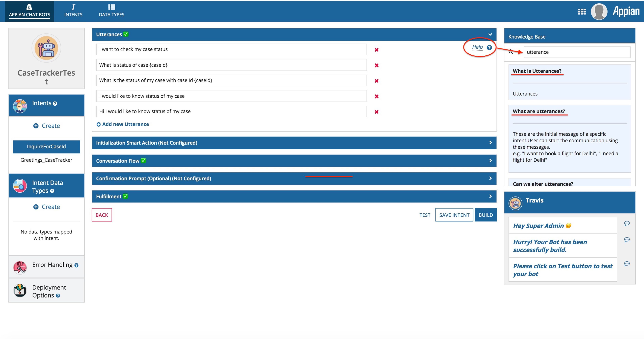Image resolution: width=644 pixels, height=339 pixels.
Task: Click SAVE INTENT button
Action: click(x=454, y=215)
